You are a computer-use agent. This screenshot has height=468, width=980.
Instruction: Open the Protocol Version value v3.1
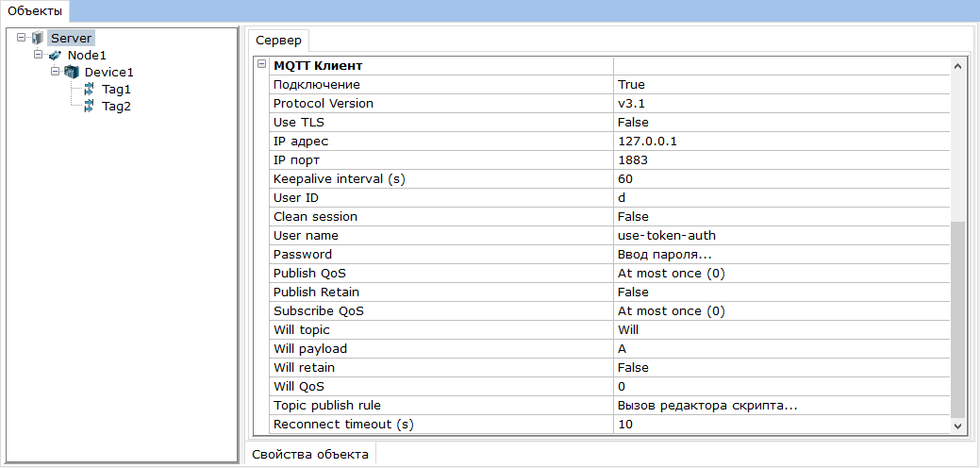point(631,104)
